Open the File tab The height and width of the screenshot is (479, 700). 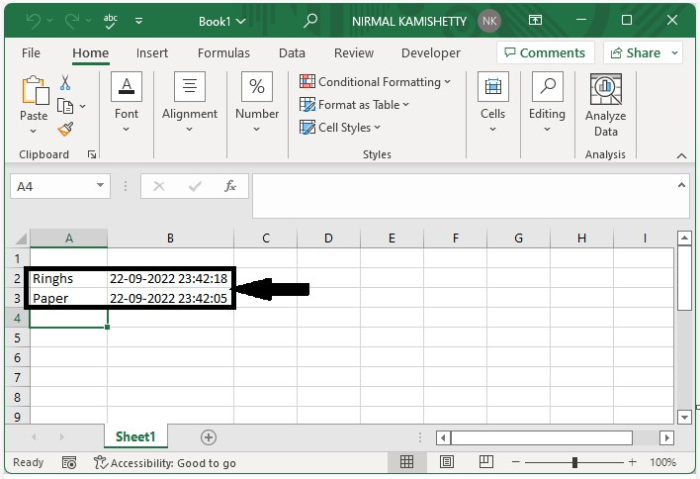pos(31,53)
